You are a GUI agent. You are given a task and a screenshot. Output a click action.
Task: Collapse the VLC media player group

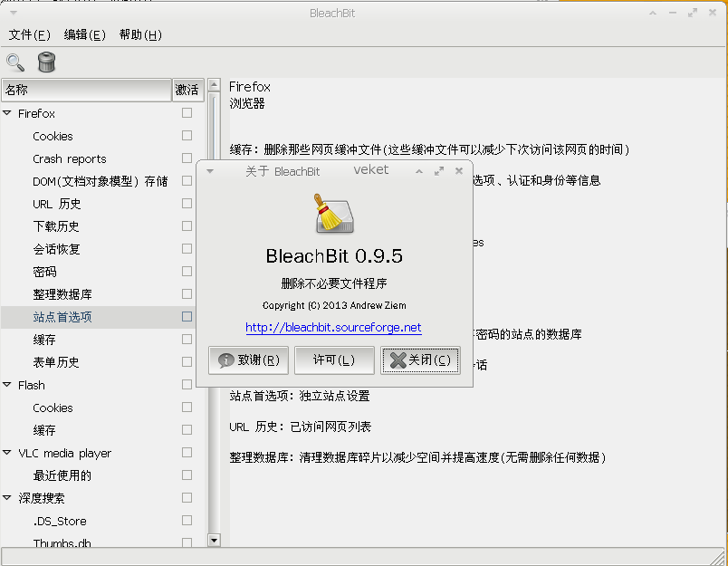(7, 452)
